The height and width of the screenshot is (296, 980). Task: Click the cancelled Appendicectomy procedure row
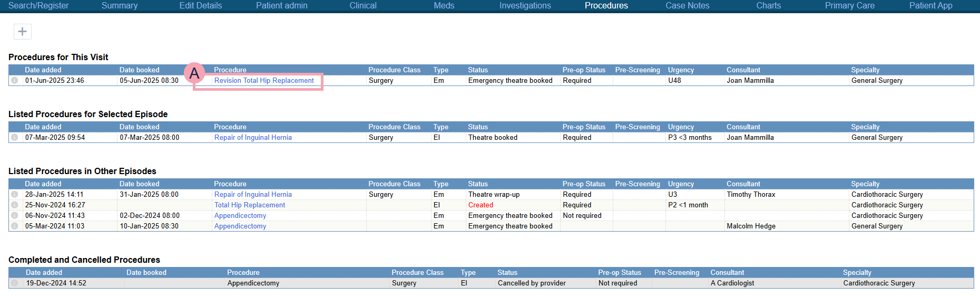click(x=253, y=283)
